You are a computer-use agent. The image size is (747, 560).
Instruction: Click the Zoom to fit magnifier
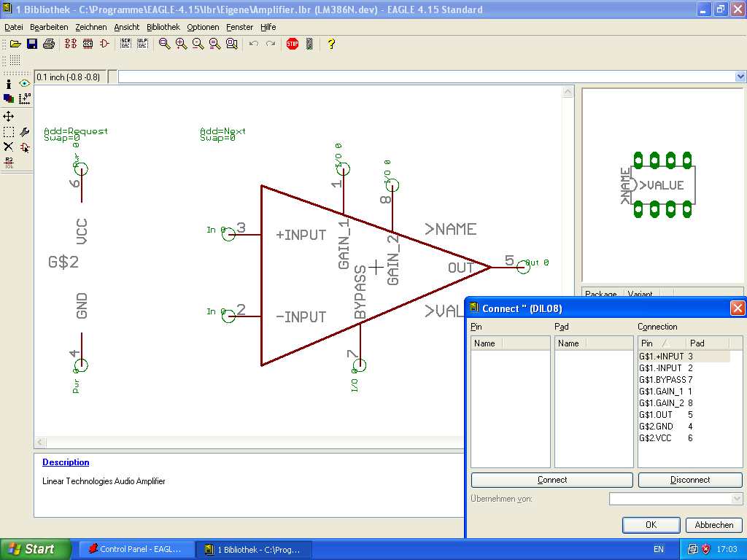click(x=164, y=44)
